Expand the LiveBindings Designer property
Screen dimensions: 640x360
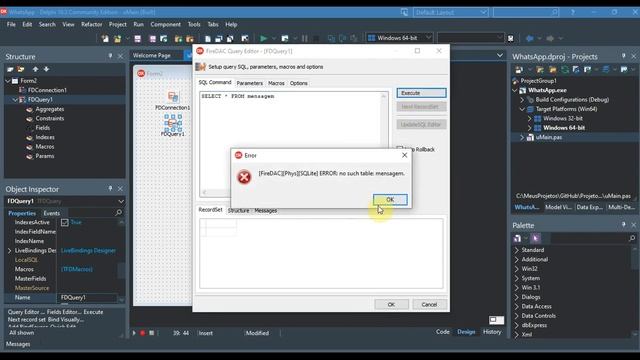pos(9,251)
